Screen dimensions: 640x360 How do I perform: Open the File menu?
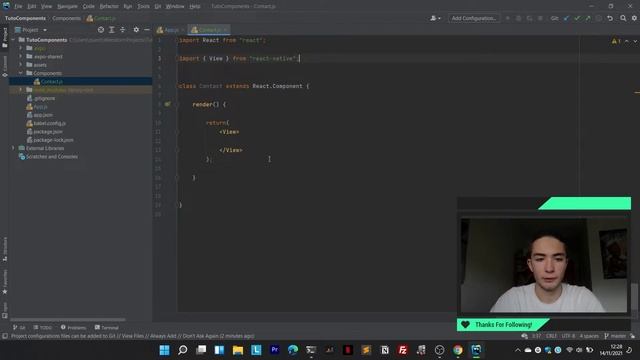[x=18, y=6]
